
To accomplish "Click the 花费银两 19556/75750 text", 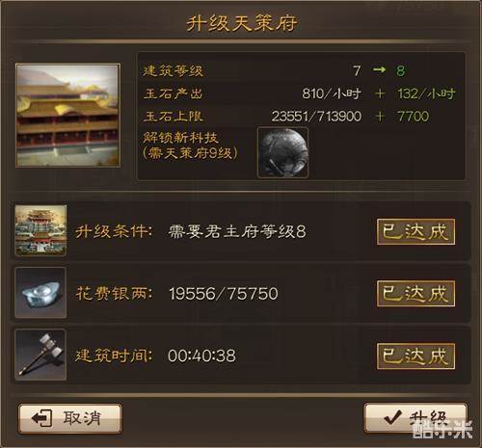I will coord(176,293).
